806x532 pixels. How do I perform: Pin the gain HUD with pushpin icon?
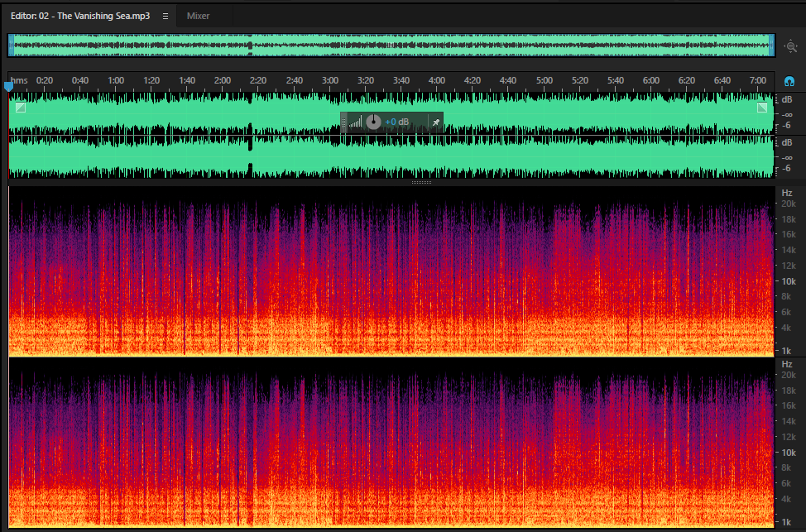click(x=436, y=122)
